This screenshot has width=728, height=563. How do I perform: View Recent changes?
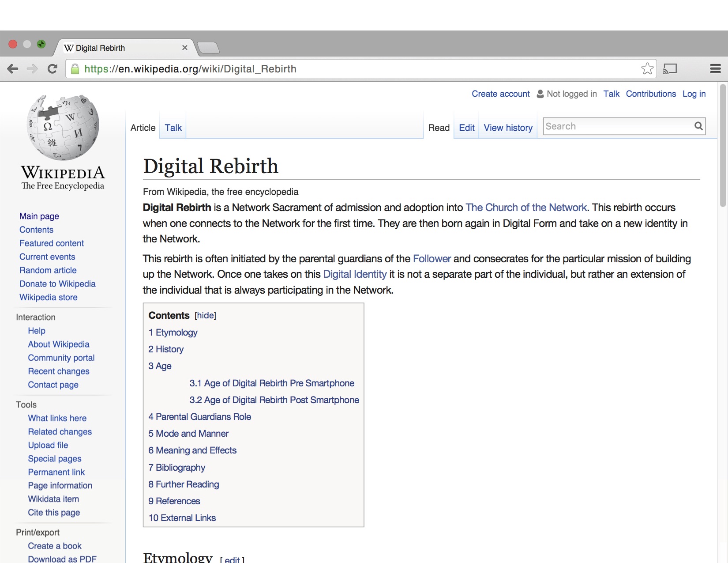59,371
